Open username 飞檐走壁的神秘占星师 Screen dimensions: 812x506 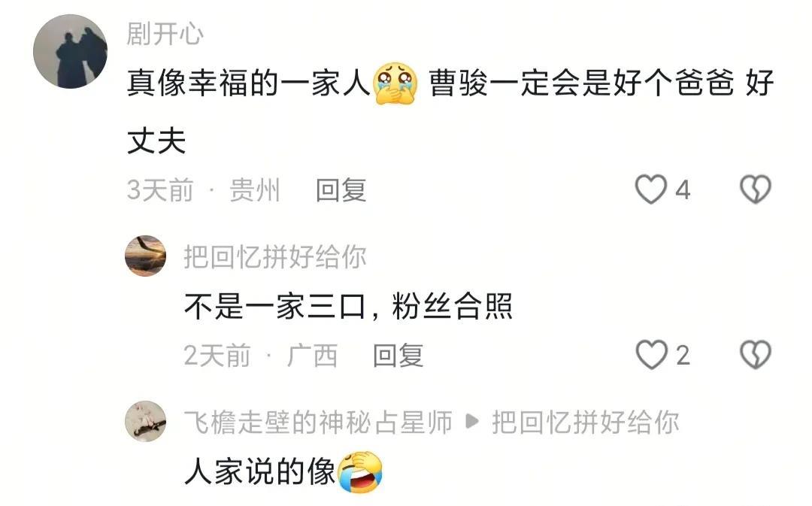coord(319,422)
